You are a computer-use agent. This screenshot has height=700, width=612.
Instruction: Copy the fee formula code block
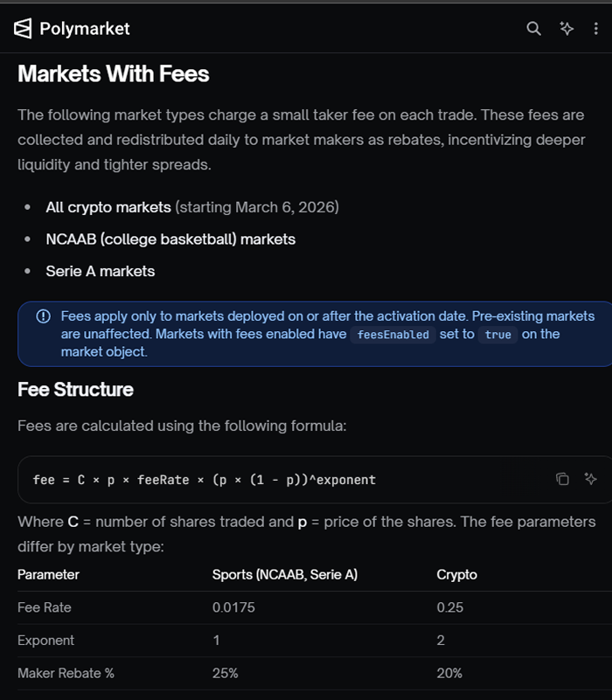pos(562,479)
